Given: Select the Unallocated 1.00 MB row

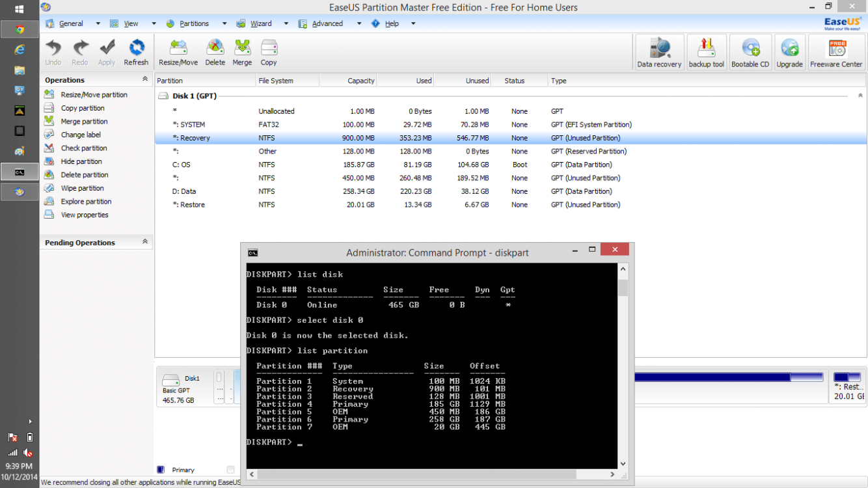Looking at the screenshot, I should [x=511, y=111].
